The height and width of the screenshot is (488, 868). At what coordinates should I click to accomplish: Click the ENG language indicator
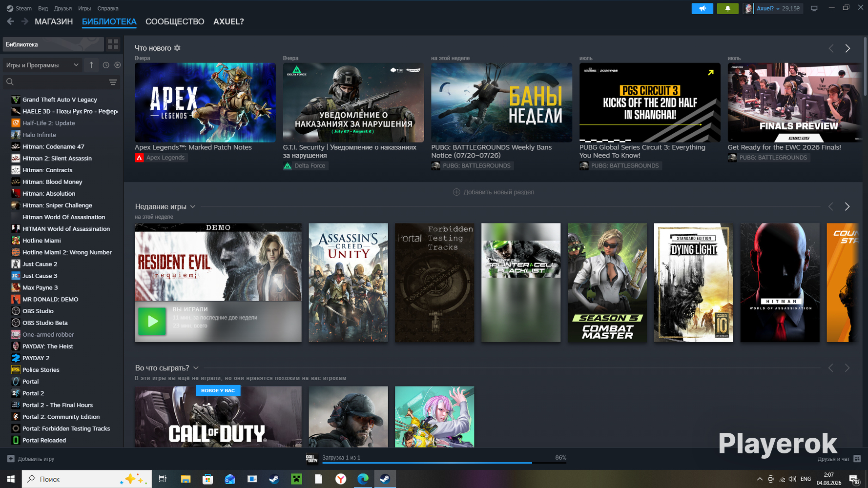pyautogui.click(x=806, y=479)
